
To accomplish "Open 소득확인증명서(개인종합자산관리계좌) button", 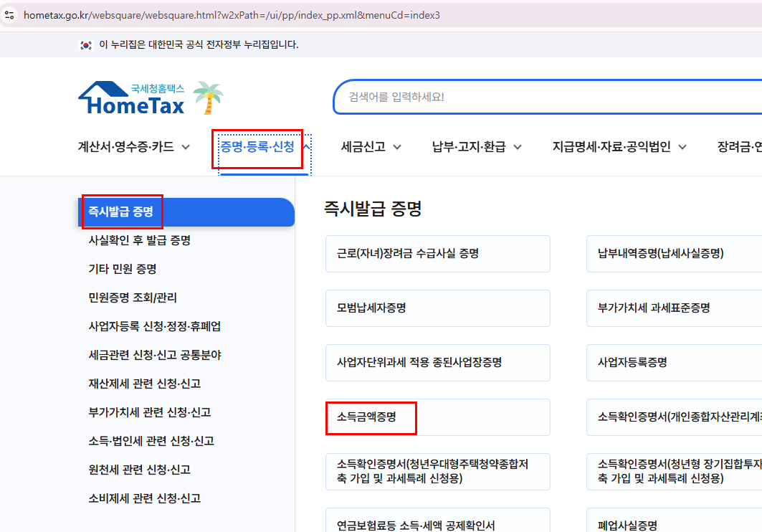I will pyautogui.click(x=674, y=417).
